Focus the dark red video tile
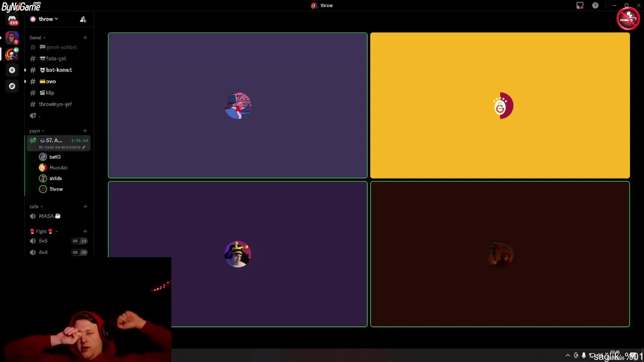Image resolution: width=644 pixels, height=362 pixels. tap(500, 254)
